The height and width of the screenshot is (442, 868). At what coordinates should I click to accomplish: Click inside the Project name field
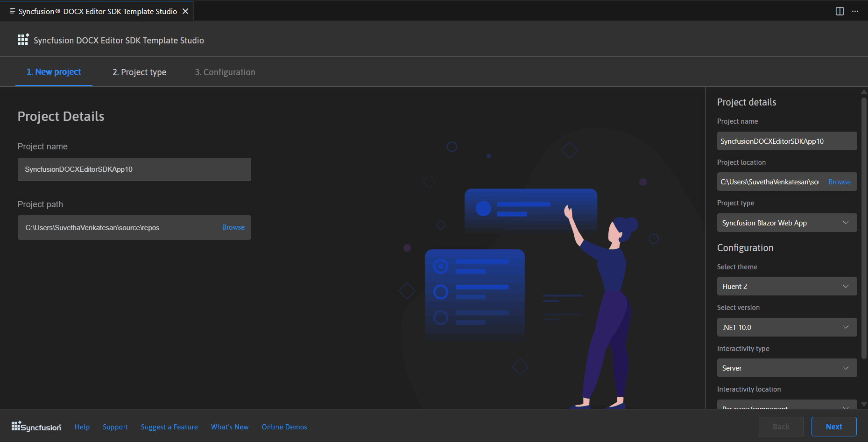pyautogui.click(x=134, y=169)
